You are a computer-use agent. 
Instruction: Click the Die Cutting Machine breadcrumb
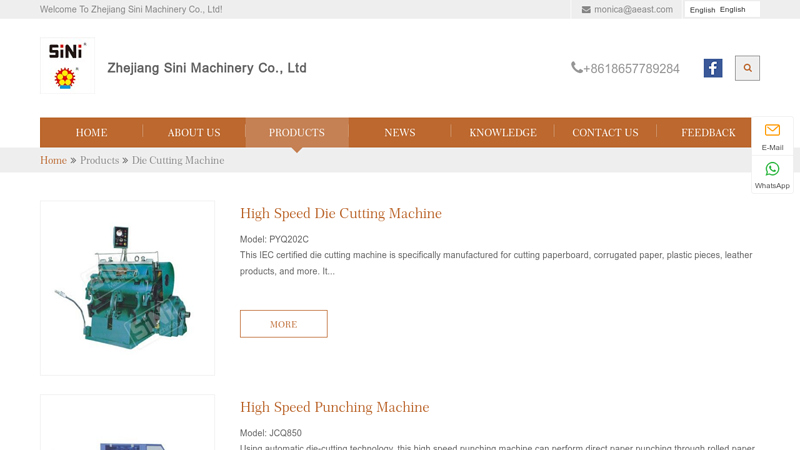[x=178, y=160]
